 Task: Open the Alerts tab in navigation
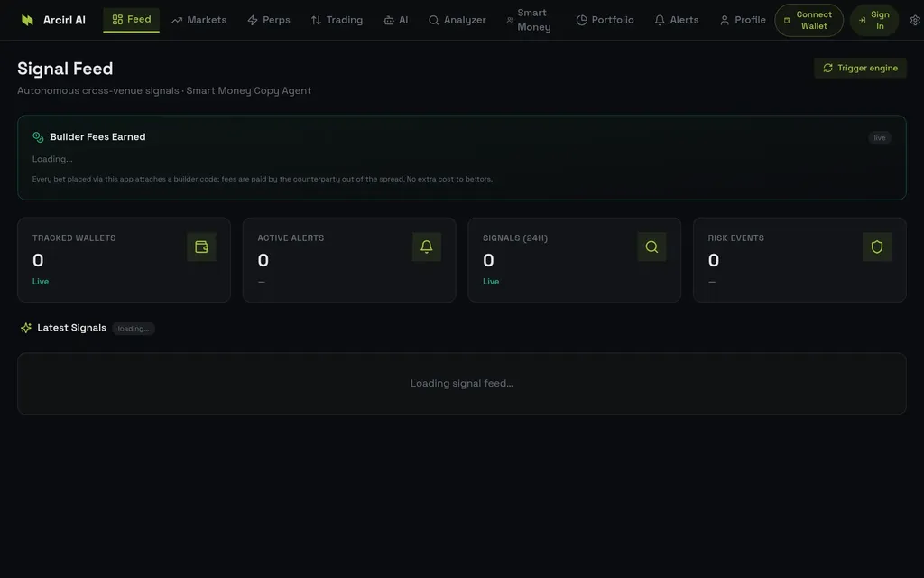pos(677,20)
